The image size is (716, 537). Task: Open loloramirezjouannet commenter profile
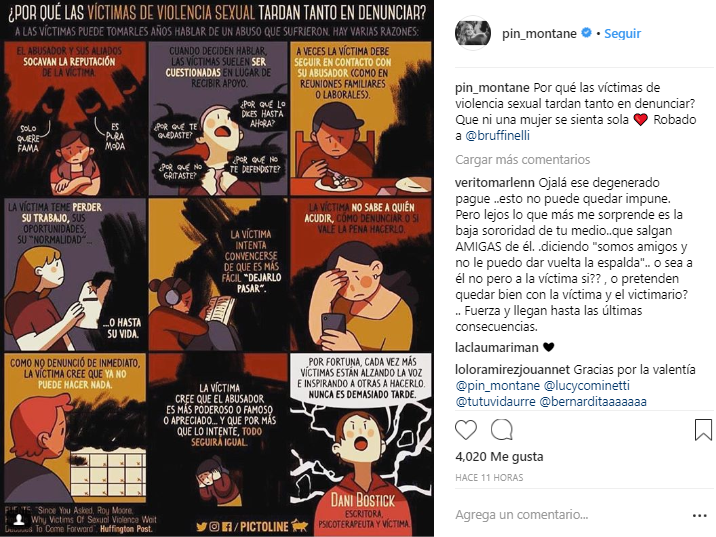(x=512, y=369)
